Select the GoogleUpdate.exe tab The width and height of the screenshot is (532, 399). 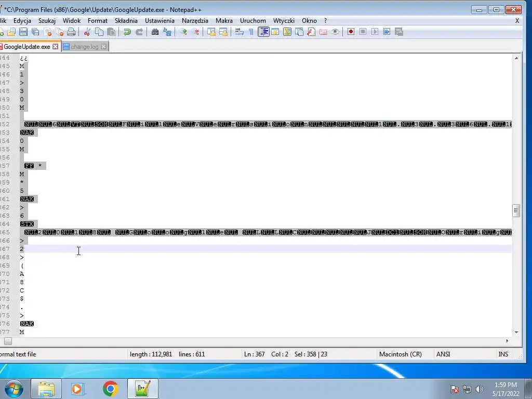pyautogui.click(x=27, y=47)
